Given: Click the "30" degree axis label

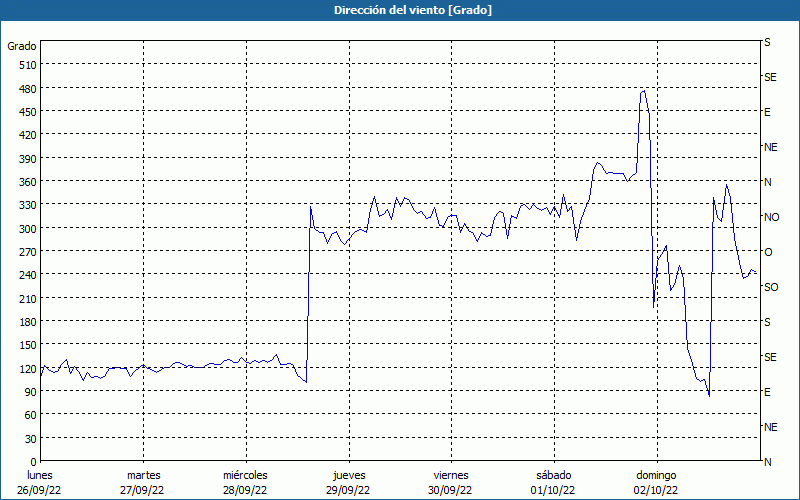Looking at the screenshot, I should click(31, 439).
